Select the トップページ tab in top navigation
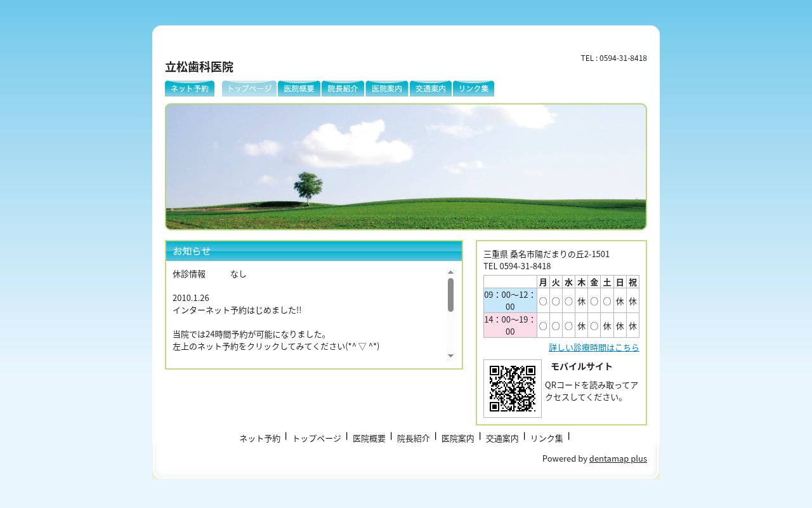Image resolution: width=812 pixels, height=508 pixels. coord(249,89)
